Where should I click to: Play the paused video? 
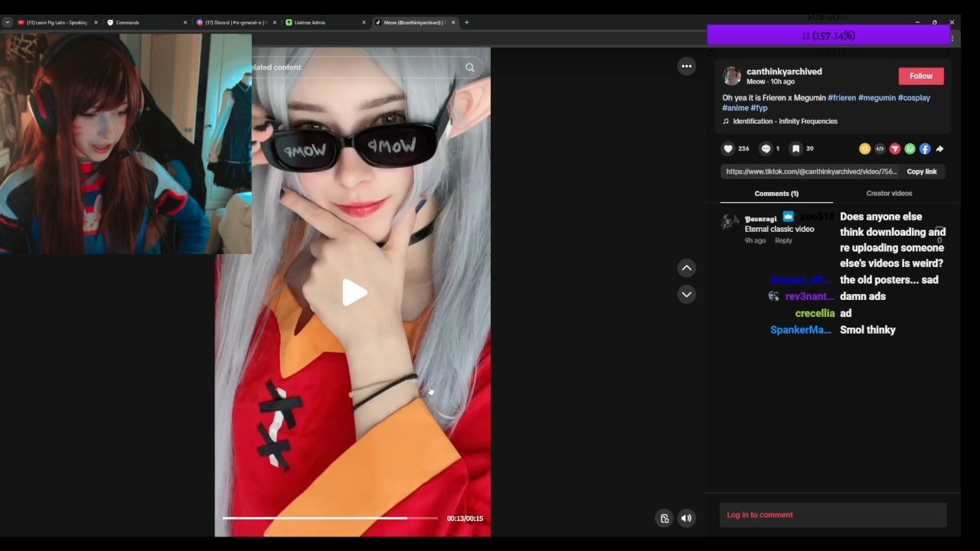353,292
